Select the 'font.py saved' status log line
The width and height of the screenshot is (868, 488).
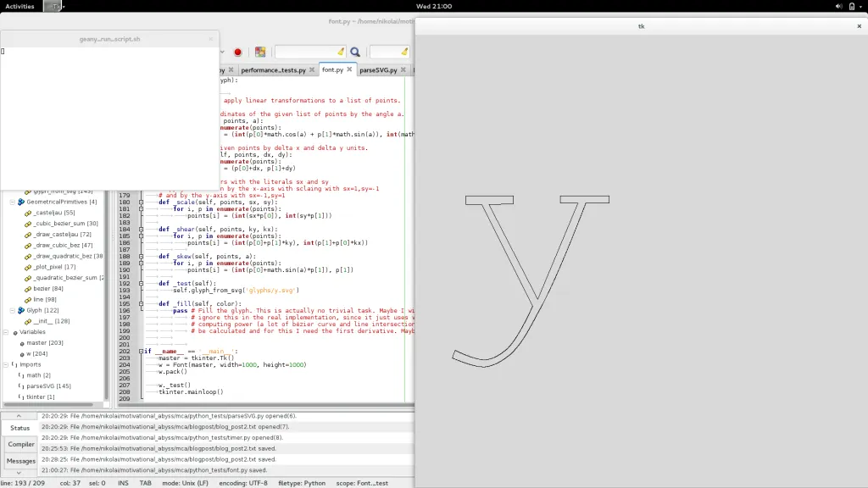pyautogui.click(x=225, y=470)
